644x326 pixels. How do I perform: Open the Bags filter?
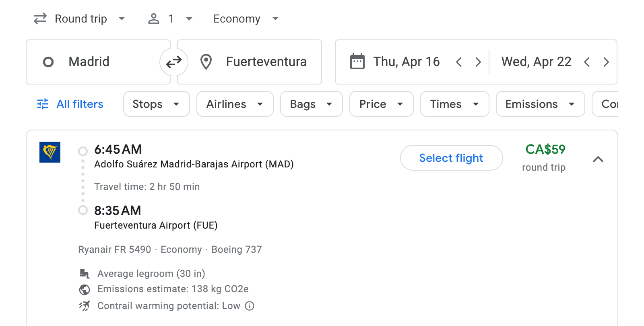(x=311, y=104)
